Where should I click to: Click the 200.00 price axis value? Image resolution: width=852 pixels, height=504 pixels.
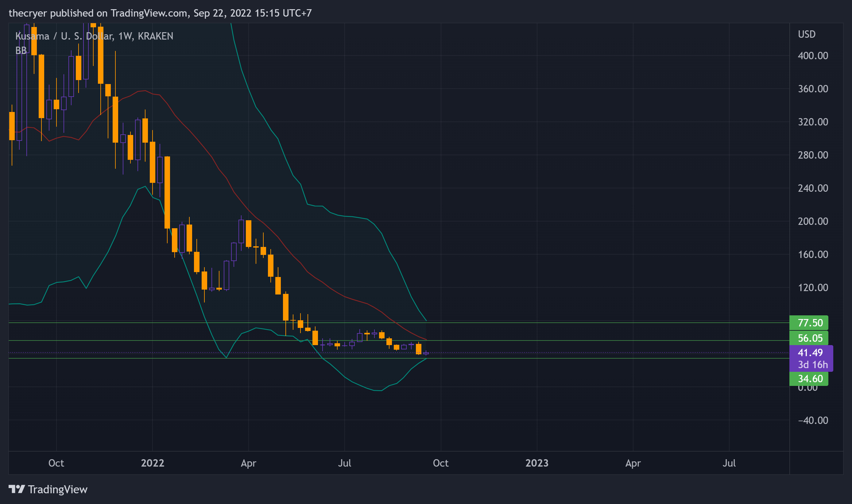pyautogui.click(x=813, y=221)
